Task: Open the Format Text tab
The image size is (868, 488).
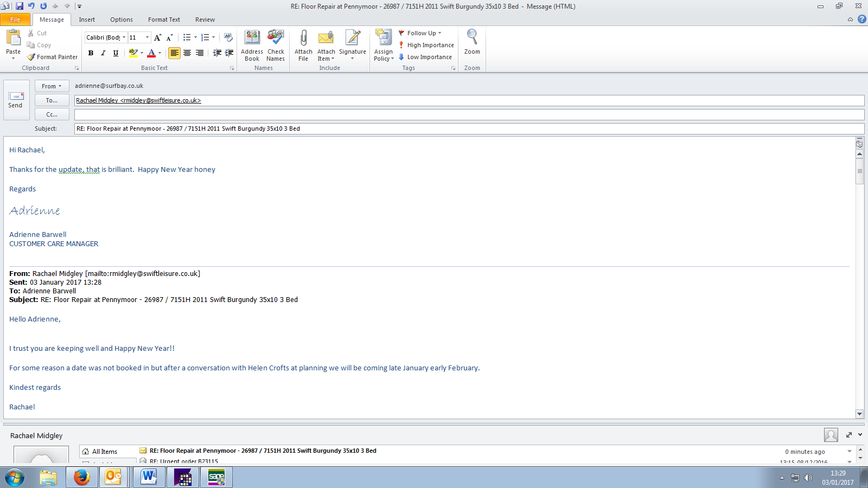Action: click(x=164, y=20)
